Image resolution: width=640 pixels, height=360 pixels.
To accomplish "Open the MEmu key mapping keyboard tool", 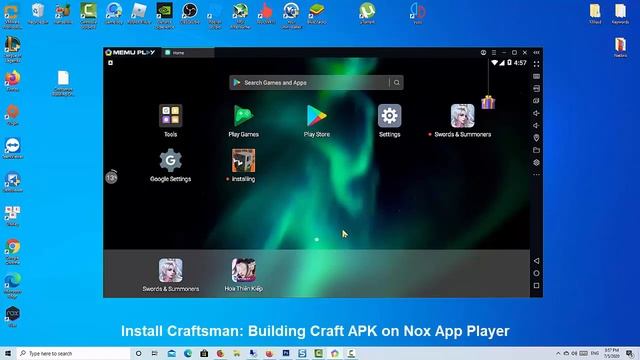I will (x=536, y=76).
